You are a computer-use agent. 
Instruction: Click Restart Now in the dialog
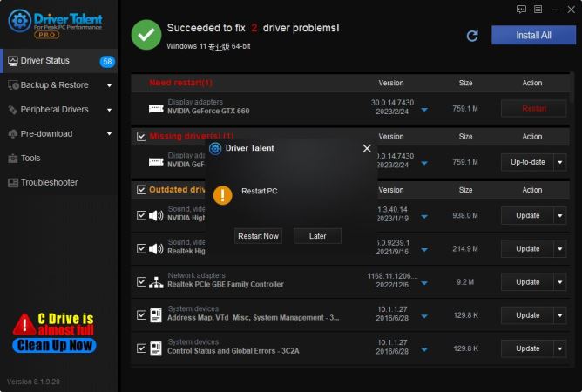[259, 236]
